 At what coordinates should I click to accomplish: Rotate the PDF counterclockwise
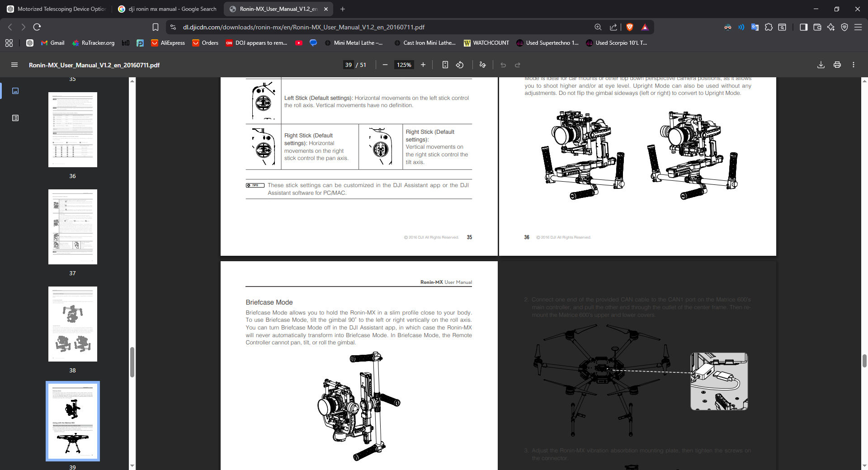coord(460,65)
